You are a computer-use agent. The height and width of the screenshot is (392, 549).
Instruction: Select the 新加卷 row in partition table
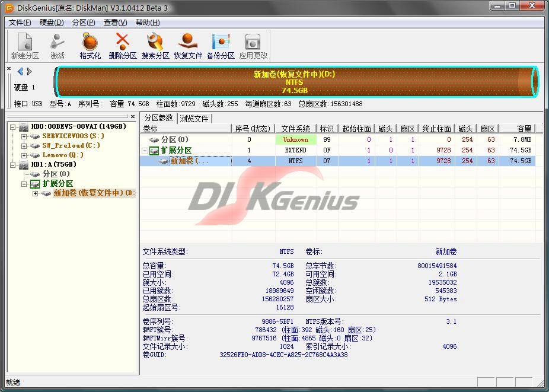tap(337, 161)
